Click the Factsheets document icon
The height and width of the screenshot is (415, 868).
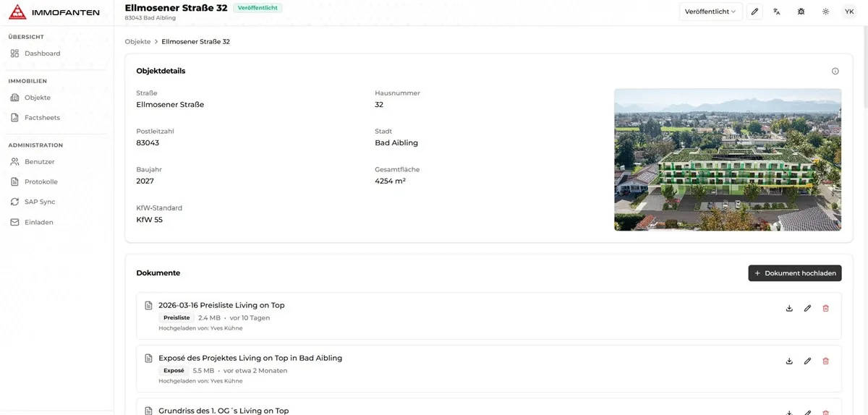[x=14, y=118]
